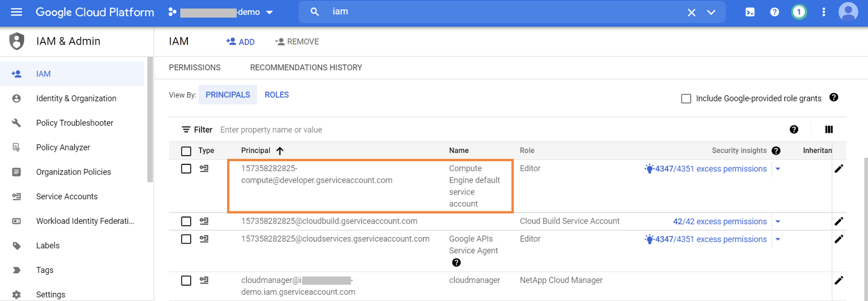This screenshot has height=301, width=868.
Task: Activate Cloud Shell terminal icon
Action: 750,12
